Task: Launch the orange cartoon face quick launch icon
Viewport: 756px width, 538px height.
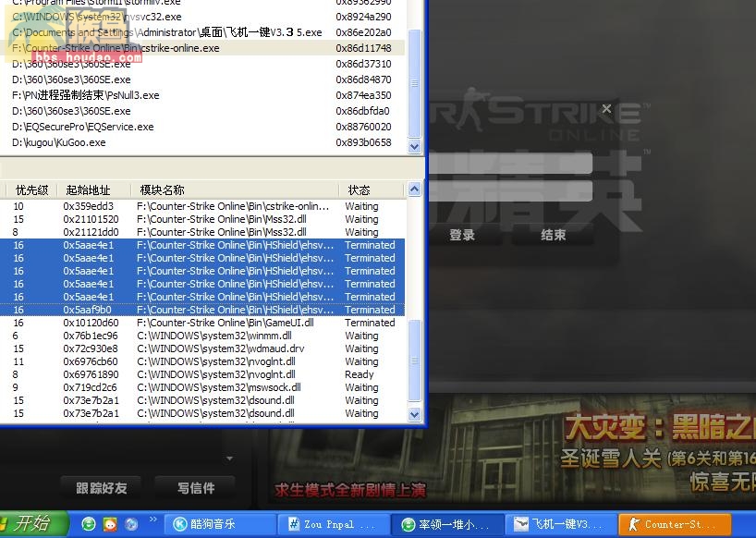Action: tap(110, 524)
